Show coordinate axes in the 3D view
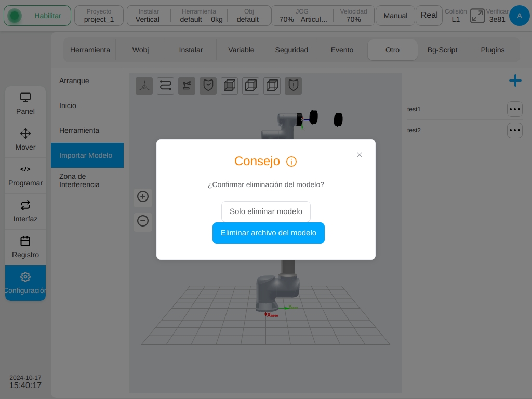This screenshot has height=399, width=532. [x=144, y=86]
